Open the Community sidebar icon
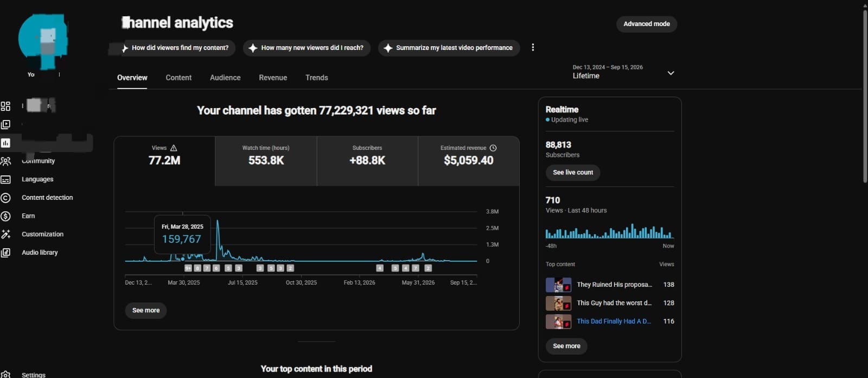 point(5,161)
